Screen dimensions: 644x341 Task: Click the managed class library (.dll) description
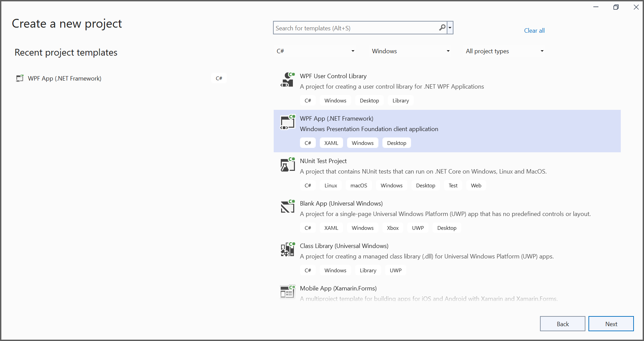pos(427,256)
